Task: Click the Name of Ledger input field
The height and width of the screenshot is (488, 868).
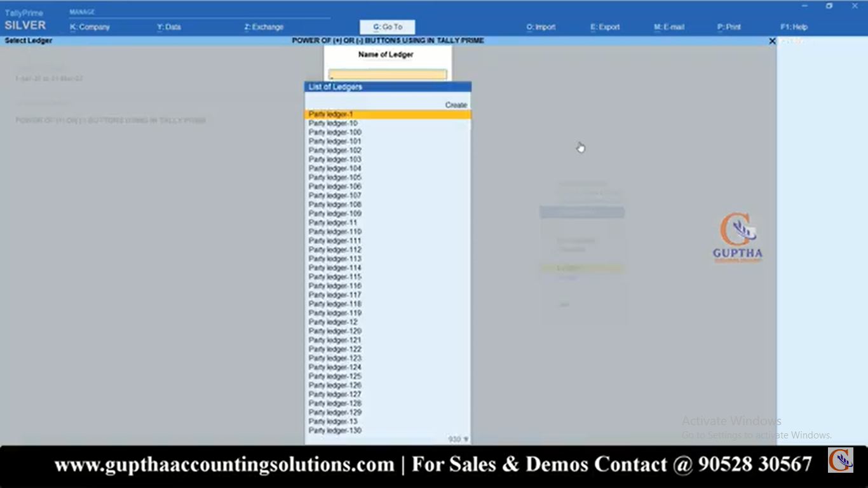Action: [388, 75]
